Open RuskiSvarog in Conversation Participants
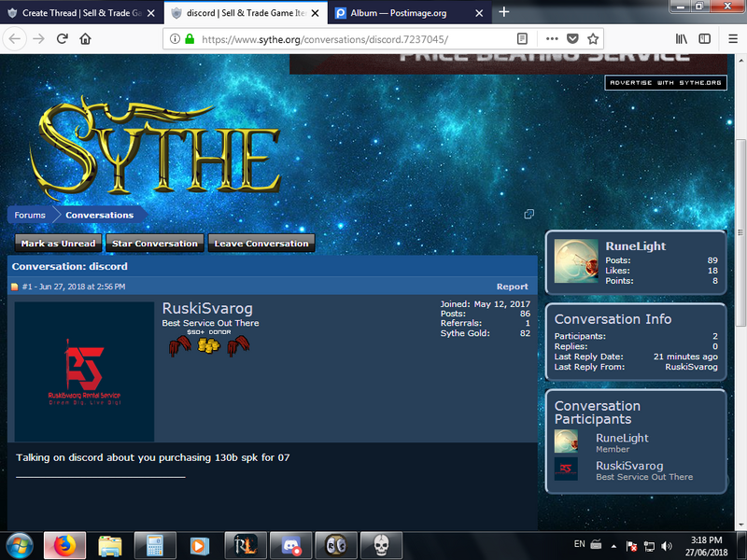The width and height of the screenshot is (747, 560). (629, 465)
